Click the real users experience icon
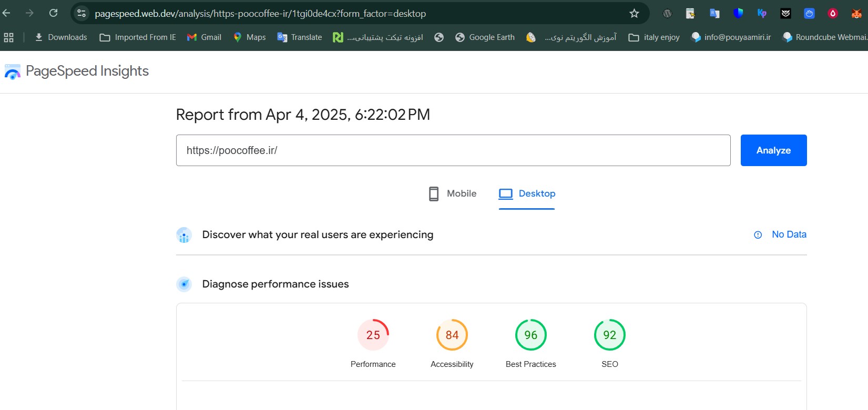This screenshot has height=410, width=868. 184,235
